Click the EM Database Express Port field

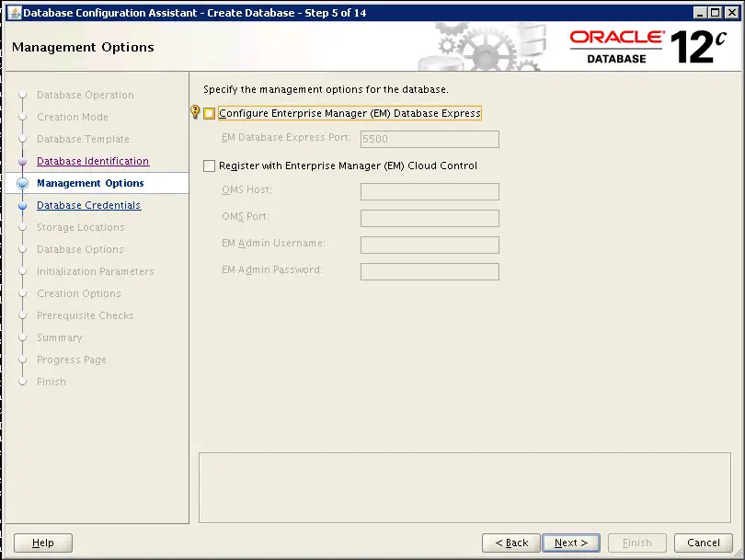click(430, 139)
